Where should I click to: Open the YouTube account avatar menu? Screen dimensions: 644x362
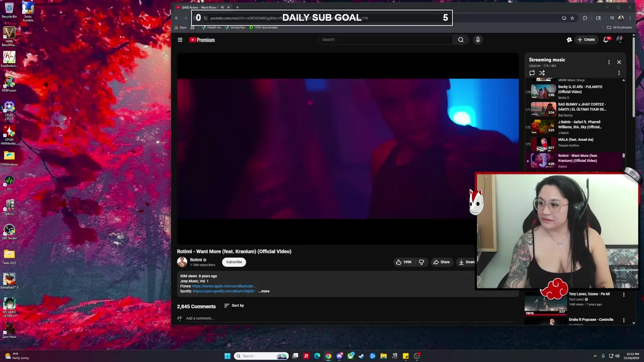click(x=619, y=40)
